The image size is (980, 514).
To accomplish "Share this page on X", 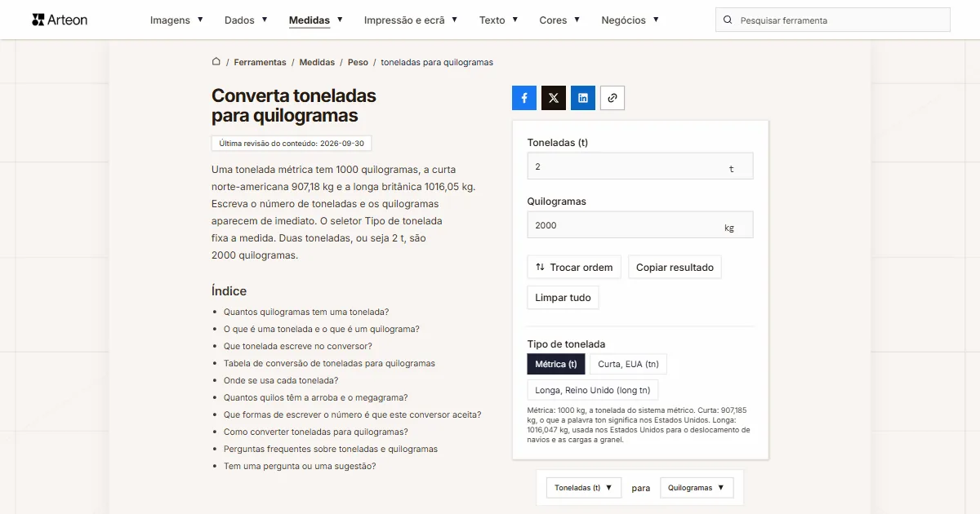I will coord(554,98).
